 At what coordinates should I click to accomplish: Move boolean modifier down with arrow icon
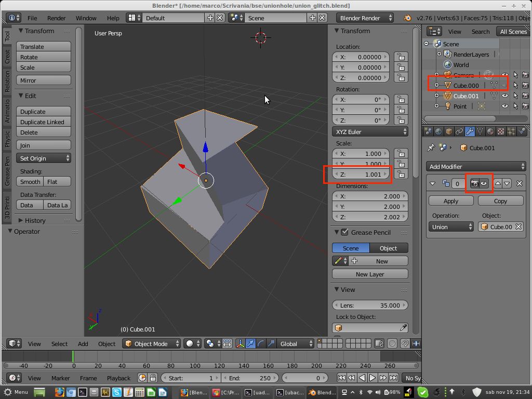(507, 183)
